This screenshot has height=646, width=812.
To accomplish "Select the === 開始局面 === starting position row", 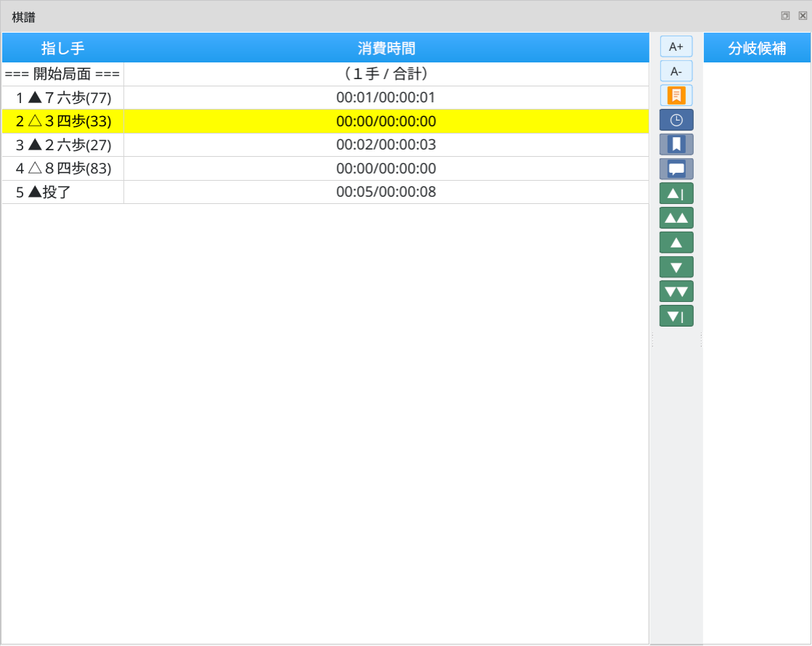I will coord(62,74).
